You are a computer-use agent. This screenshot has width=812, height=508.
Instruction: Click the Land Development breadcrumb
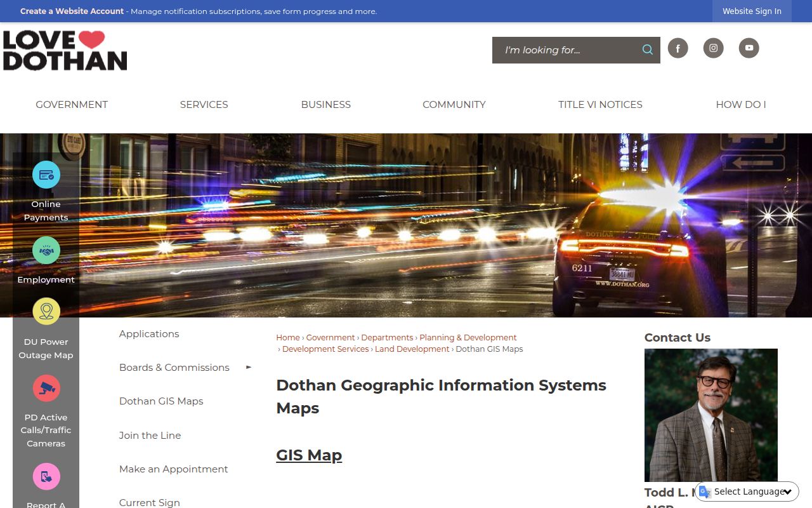coord(412,349)
